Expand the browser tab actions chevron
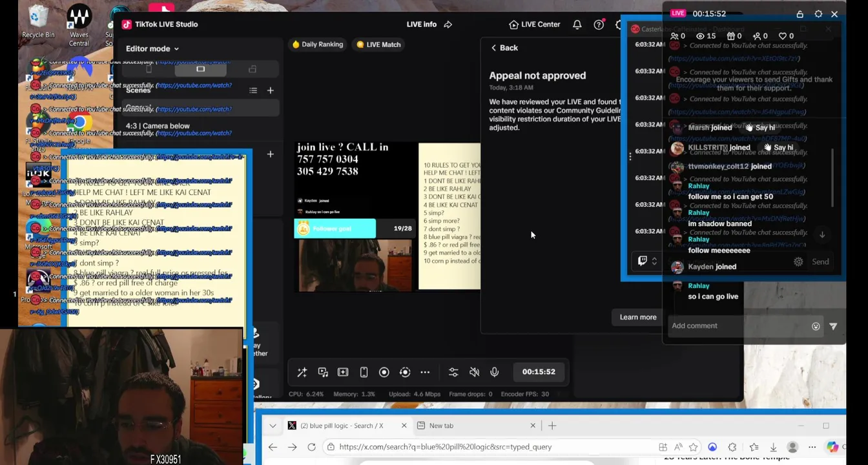Screen dimensions: 868x465 point(273,426)
